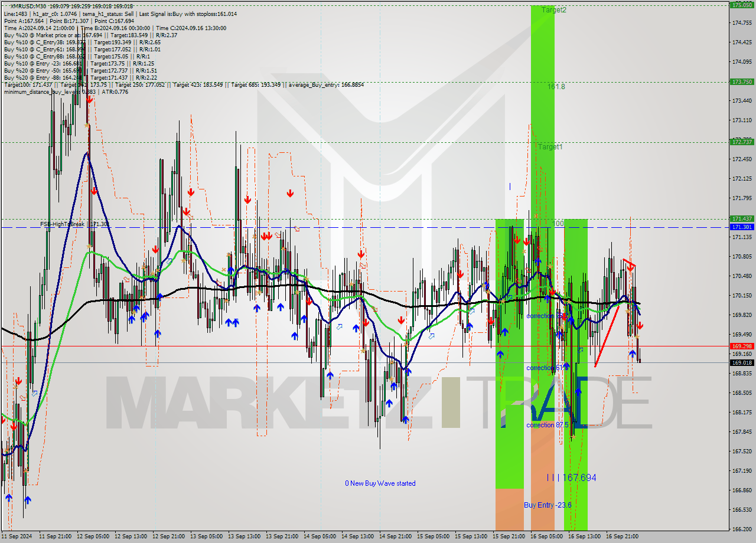
Task: Click the 'Buy Entry -23.6' label
Action: 548,505
